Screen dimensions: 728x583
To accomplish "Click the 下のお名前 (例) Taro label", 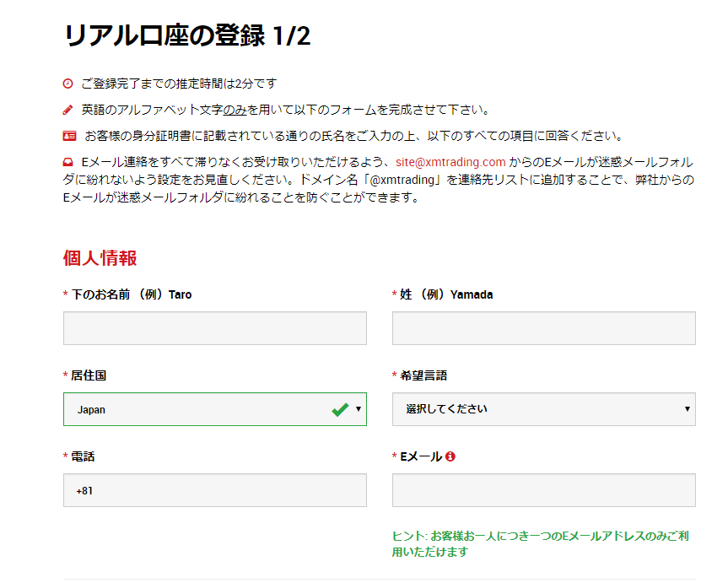I will pos(132,294).
